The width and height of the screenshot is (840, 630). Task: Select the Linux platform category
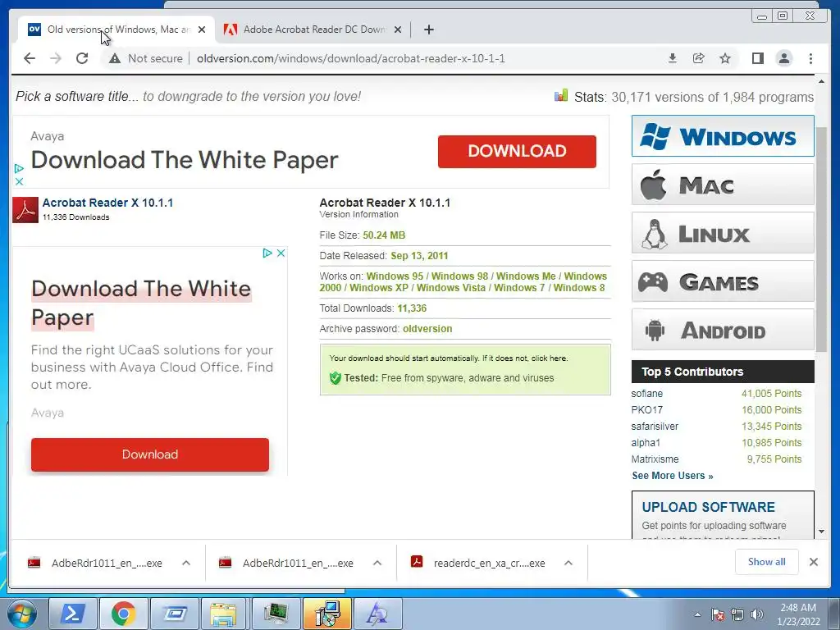point(723,232)
